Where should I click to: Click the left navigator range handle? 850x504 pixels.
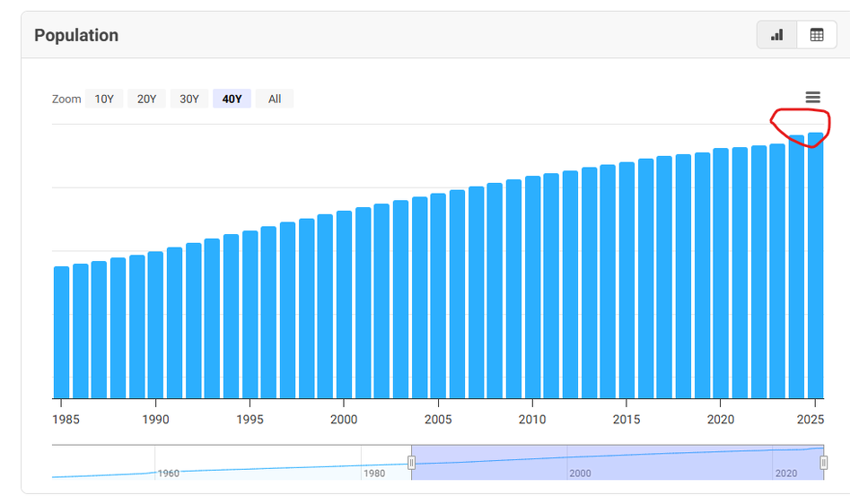point(412,462)
